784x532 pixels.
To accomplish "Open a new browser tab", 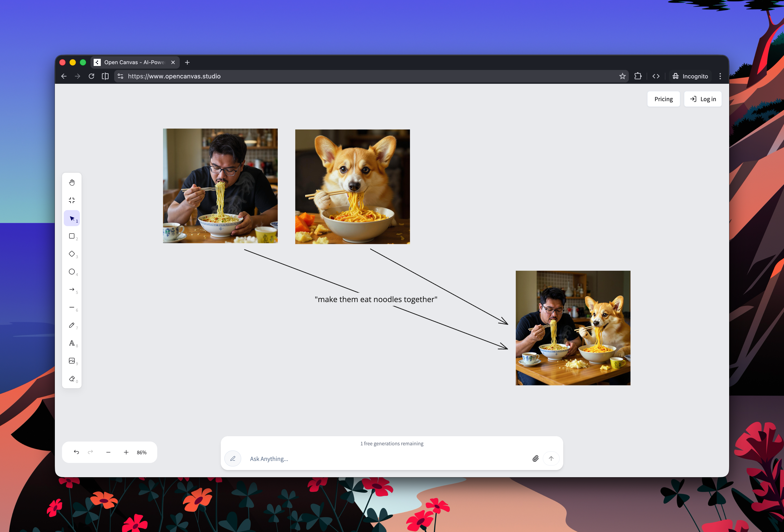I will pos(187,62).
